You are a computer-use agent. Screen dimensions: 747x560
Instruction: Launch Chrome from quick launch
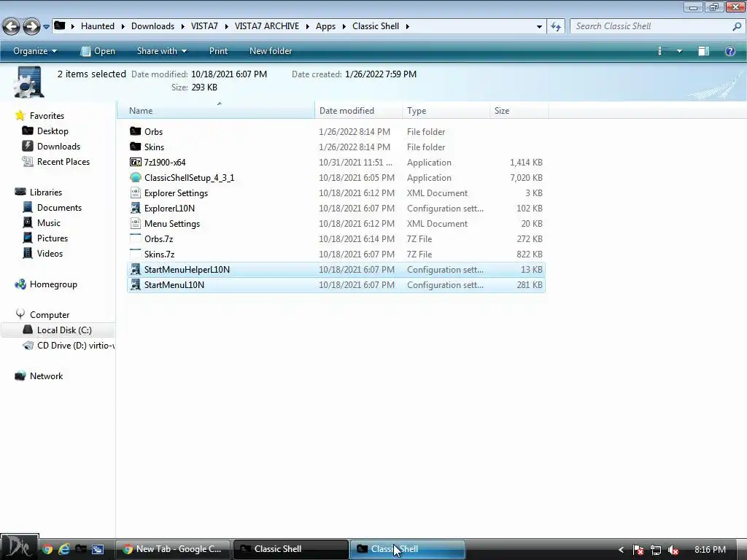[47, 549]
